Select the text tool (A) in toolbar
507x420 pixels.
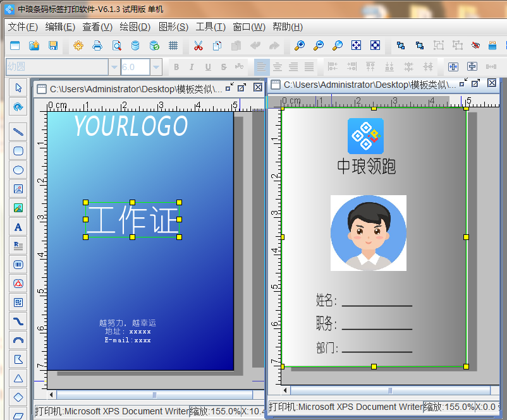17,227
